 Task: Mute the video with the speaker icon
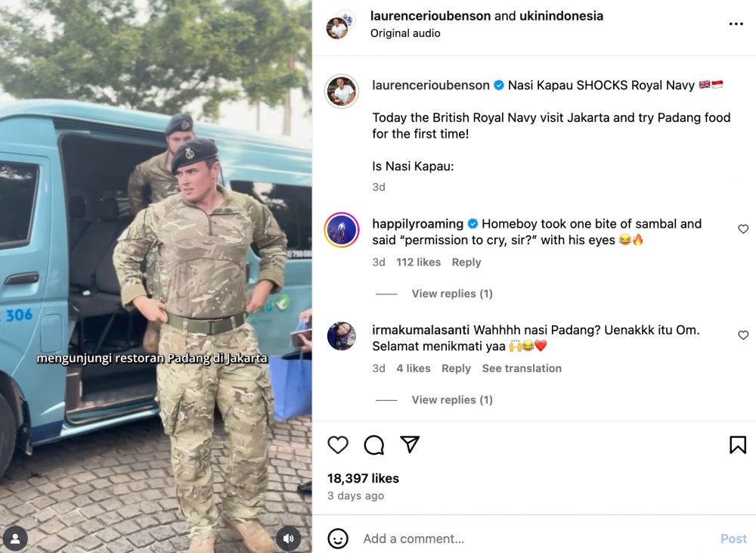tap(288, 538)
